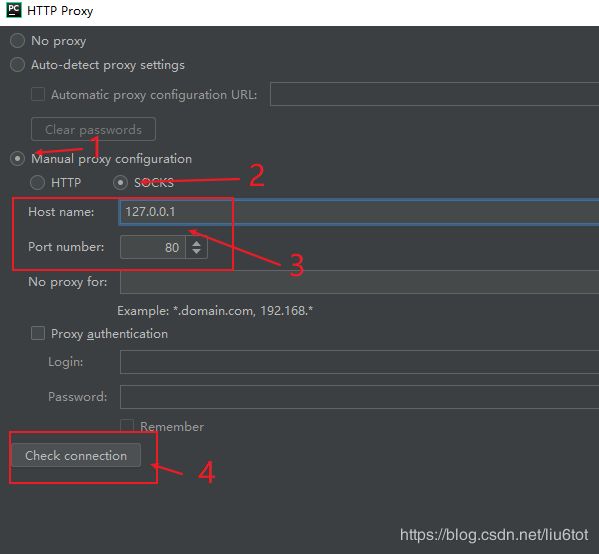Enable the Proxy authentication checkbox
599x554 pixels.
38,333
